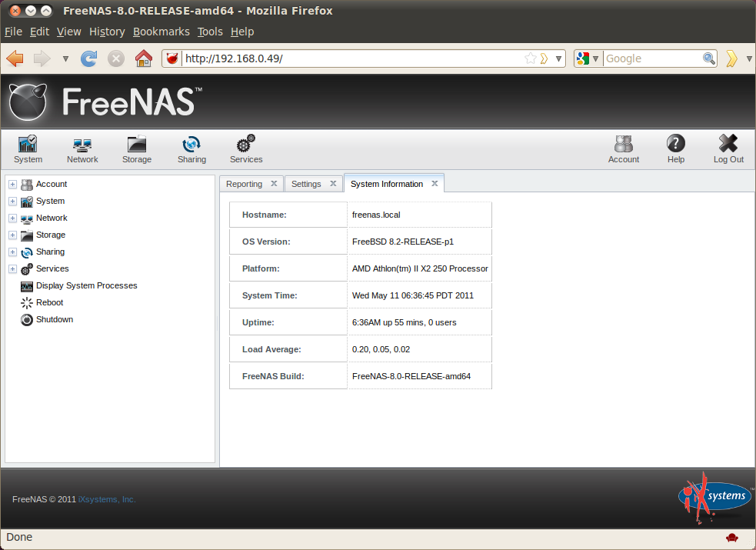Open the Network toolbar icon
756x550 pixels.
click(82, 144)
